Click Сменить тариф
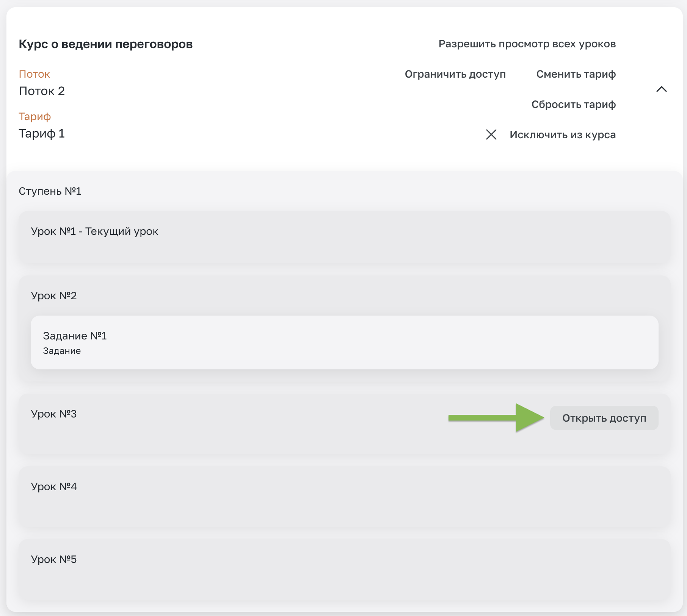This screenshot has height=616, width=687. pos(576,74)
